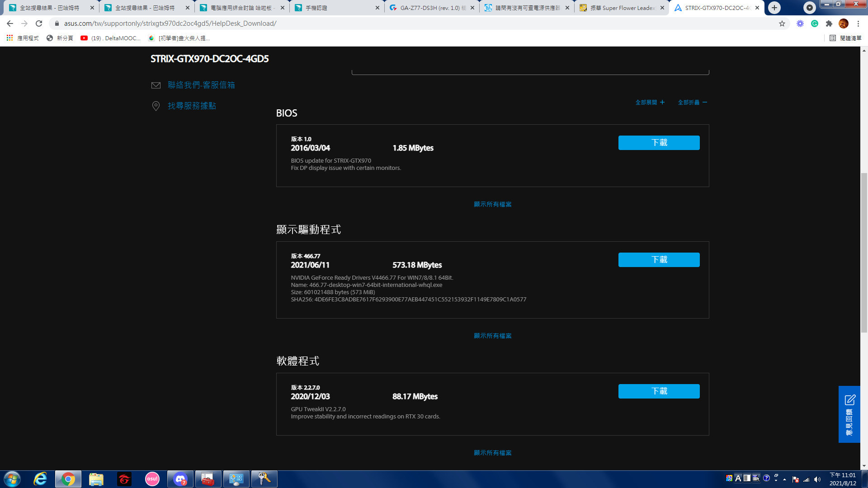
Task: Open the DeltaMOOC YouTube bookmark
Action: 111,38
